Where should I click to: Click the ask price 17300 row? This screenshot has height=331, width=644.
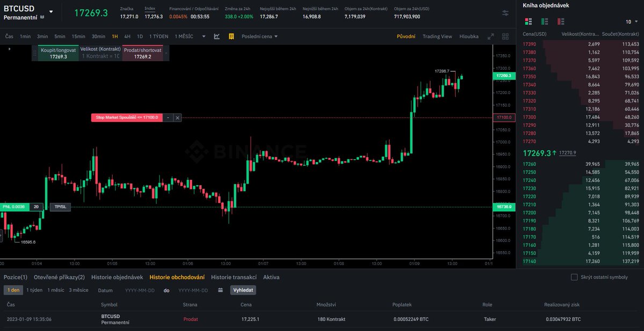point(580,117)
